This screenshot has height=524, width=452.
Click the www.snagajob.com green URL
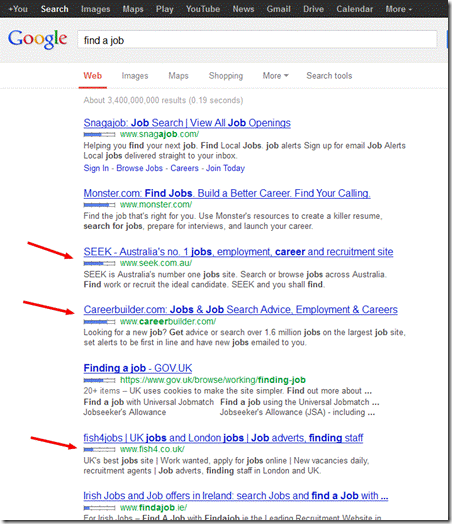pyautogui.click(x=159, y=134)
